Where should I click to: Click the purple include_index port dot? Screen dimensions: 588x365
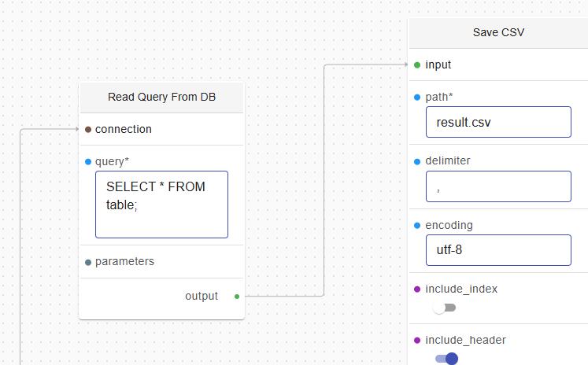pyautogui.click(x=417, y=289)
